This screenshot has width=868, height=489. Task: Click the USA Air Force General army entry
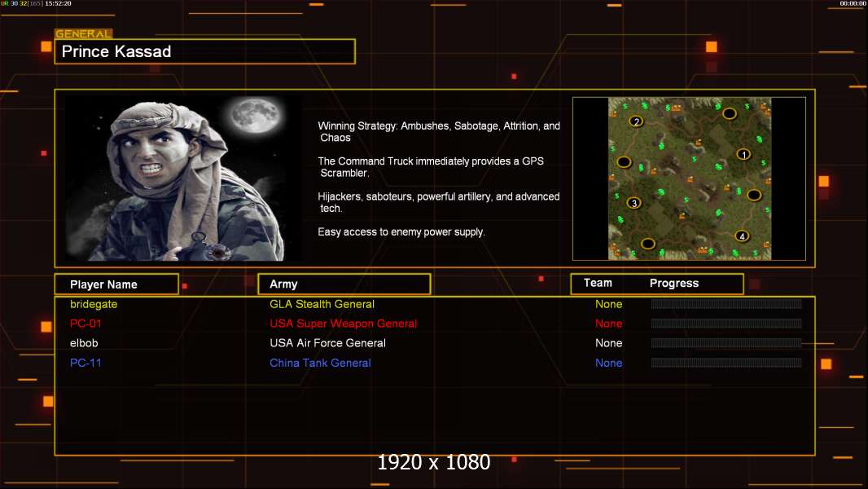(327, 343)
